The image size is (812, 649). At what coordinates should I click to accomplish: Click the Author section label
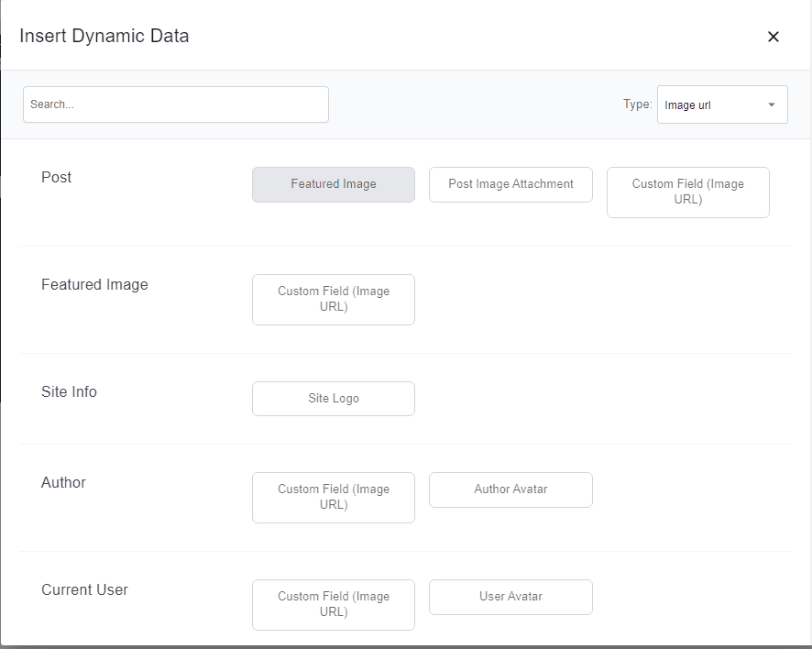(x=63, y=482)
